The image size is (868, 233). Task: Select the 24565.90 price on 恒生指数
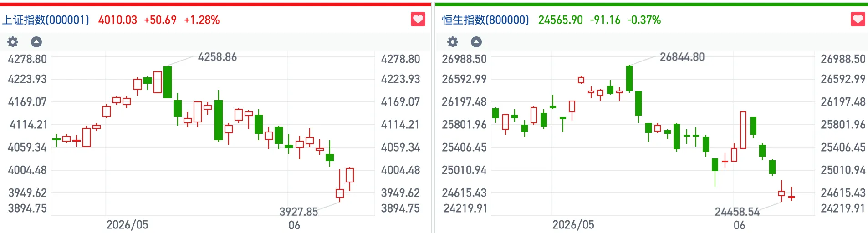(561, 20)
